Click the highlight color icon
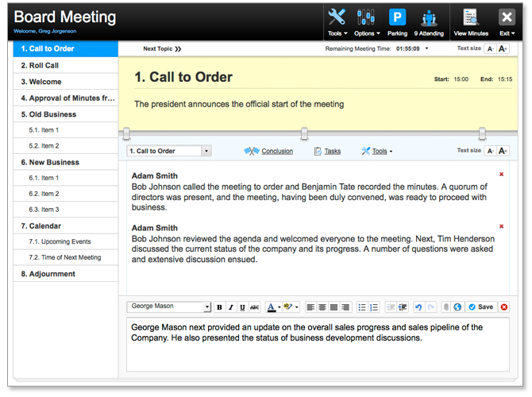Image resolution: width=532 pixels, height=397 pixels. (288, 307)
